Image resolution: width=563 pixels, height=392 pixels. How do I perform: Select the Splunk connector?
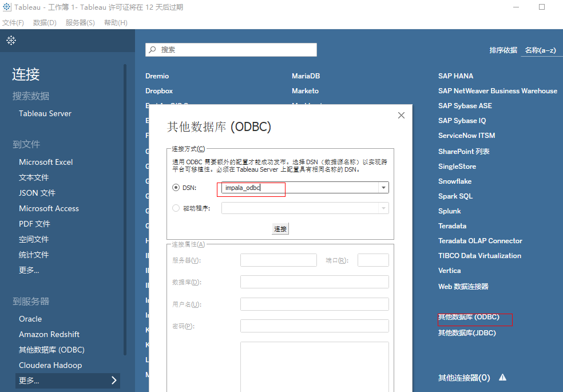point(450,211)
